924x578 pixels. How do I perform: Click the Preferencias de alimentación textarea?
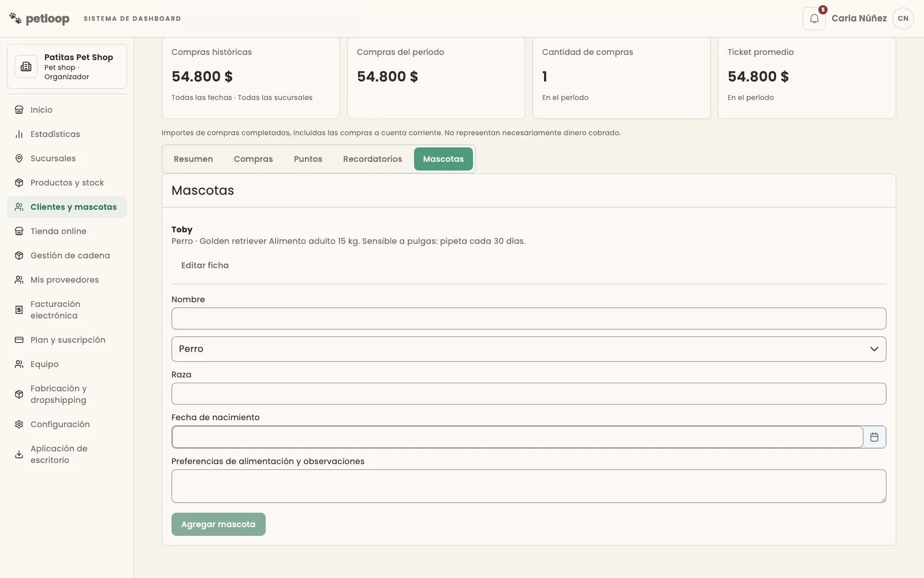[x=529, y=486]
